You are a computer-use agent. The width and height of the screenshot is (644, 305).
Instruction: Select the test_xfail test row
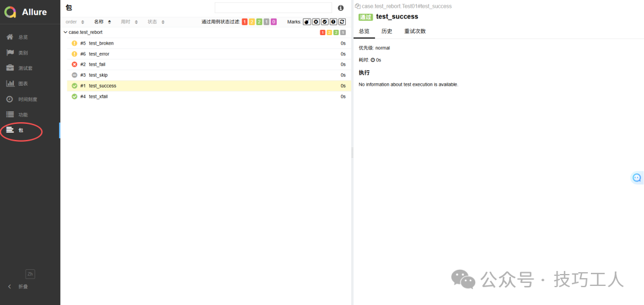pos(209,97)
